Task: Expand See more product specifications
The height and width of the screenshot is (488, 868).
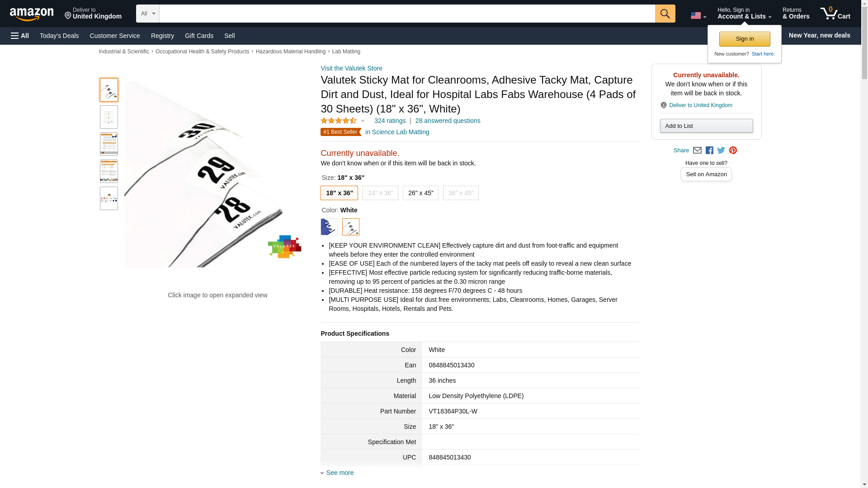Action: tap(340, 473)
